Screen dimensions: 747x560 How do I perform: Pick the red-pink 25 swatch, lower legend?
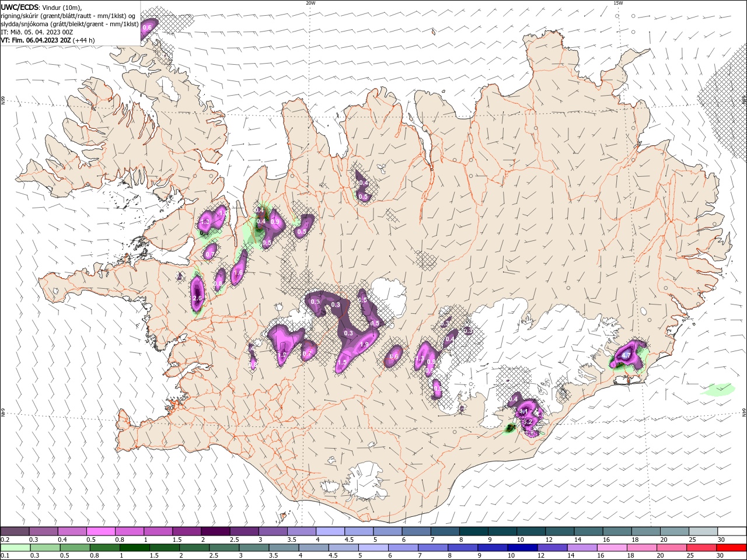pos(702,548)
